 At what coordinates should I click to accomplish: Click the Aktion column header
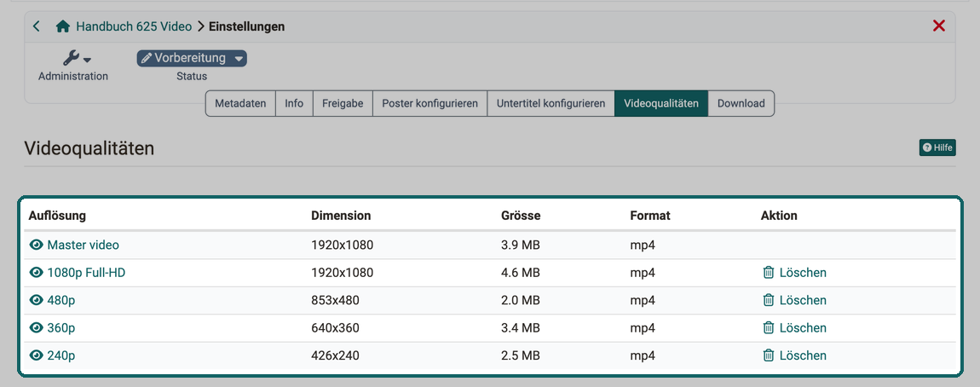coord(779,216)
